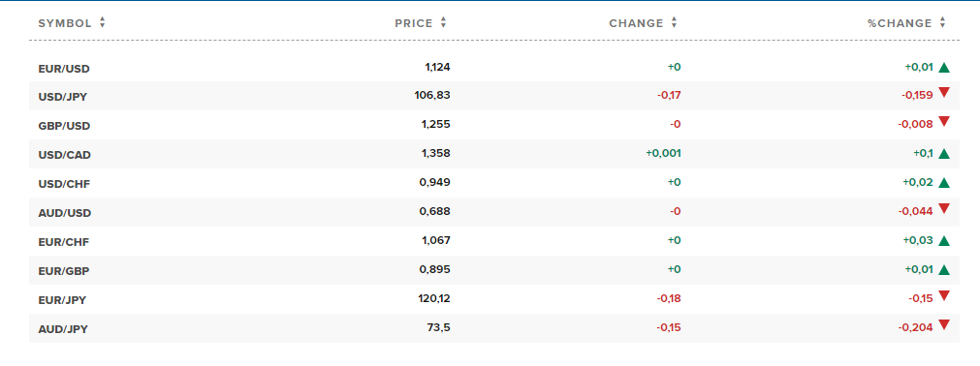Open the USD/JPY currency pair

(x=63, y=98)
